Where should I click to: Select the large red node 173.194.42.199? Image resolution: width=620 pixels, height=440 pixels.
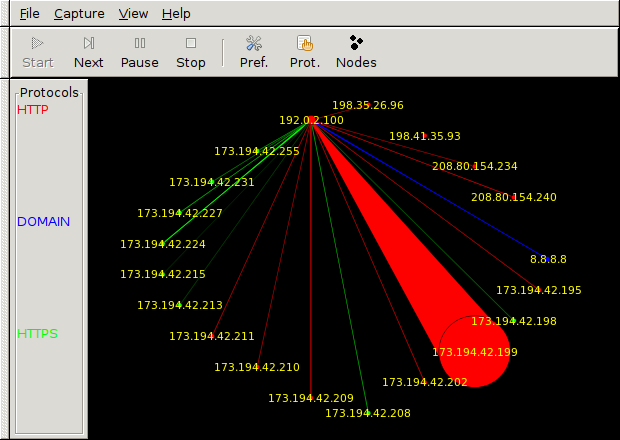[x=475, y=352]
